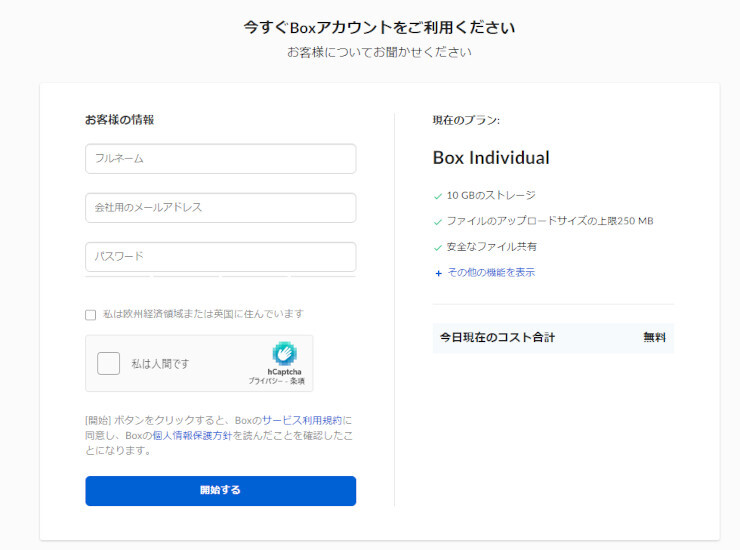This screenshot has height=550, width=740.
Task: Open the hCaptcha プライバシー link
Action: click(x=264, y=382)
